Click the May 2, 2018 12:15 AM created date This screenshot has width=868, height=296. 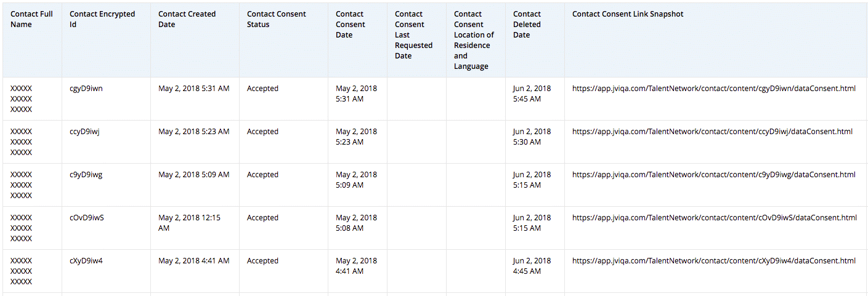[x=189, y=223]
